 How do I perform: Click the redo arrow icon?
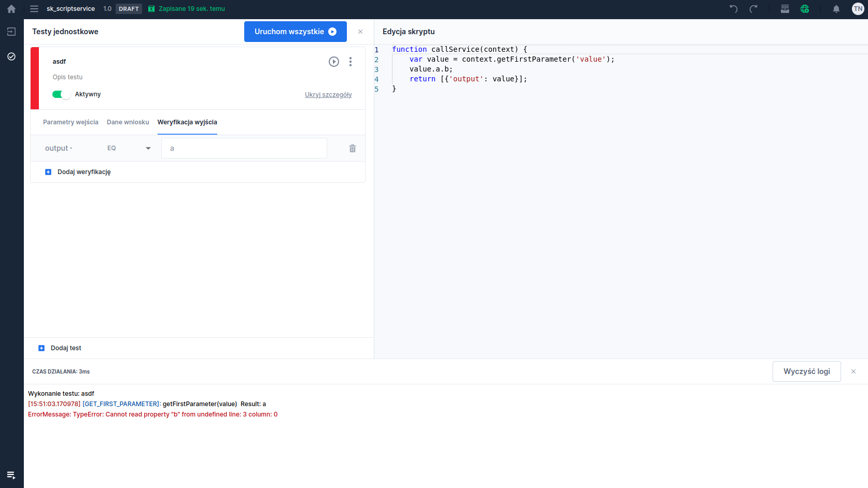(x=753, y=9)
